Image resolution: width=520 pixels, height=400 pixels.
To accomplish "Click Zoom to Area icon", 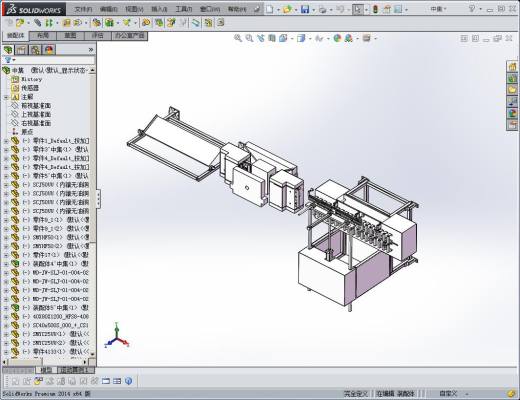I will coord(249,38).
